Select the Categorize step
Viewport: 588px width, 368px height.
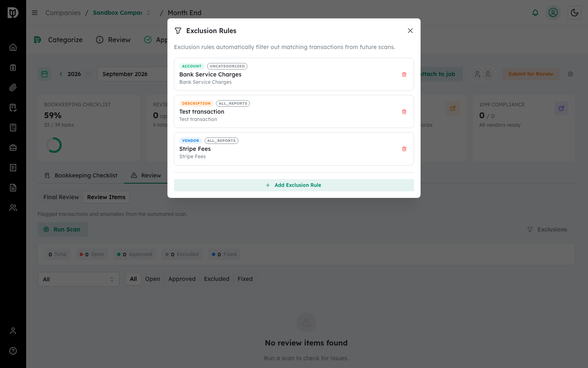(58, 40)
